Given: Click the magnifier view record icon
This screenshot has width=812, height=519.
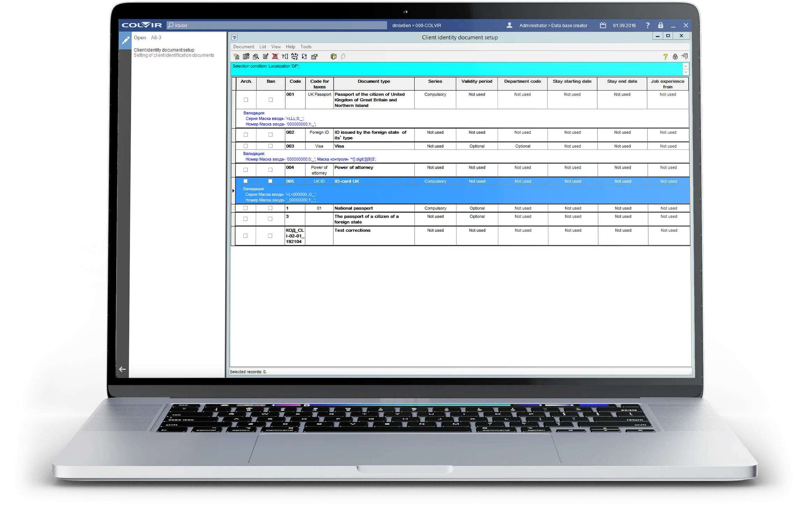Looking at the screenshot, I should (x=256, y=57).
